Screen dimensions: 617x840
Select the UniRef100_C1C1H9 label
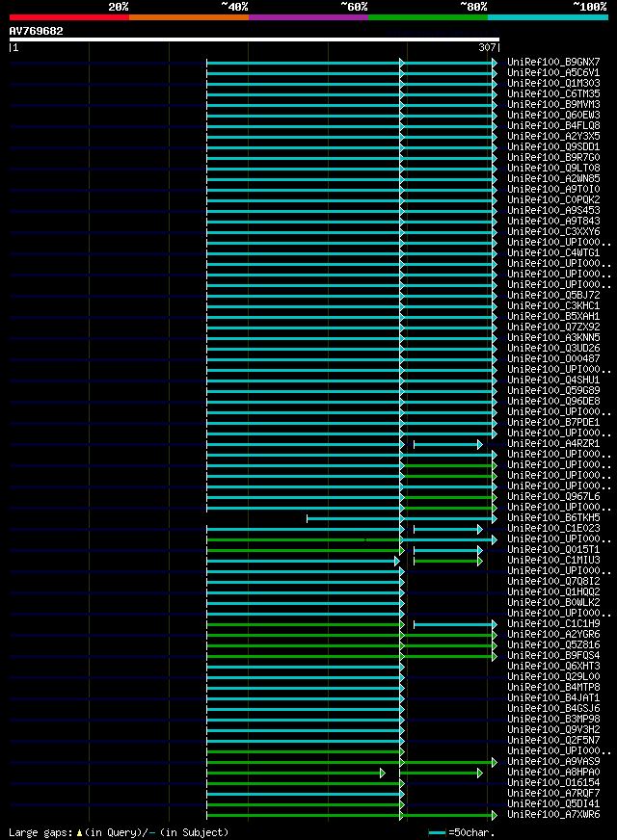click(x=553, y=624)
